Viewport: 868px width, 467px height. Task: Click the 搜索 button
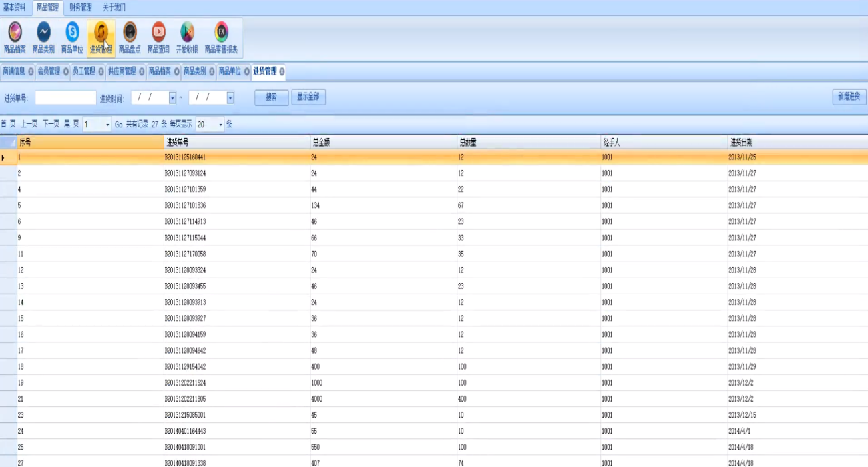271,97
